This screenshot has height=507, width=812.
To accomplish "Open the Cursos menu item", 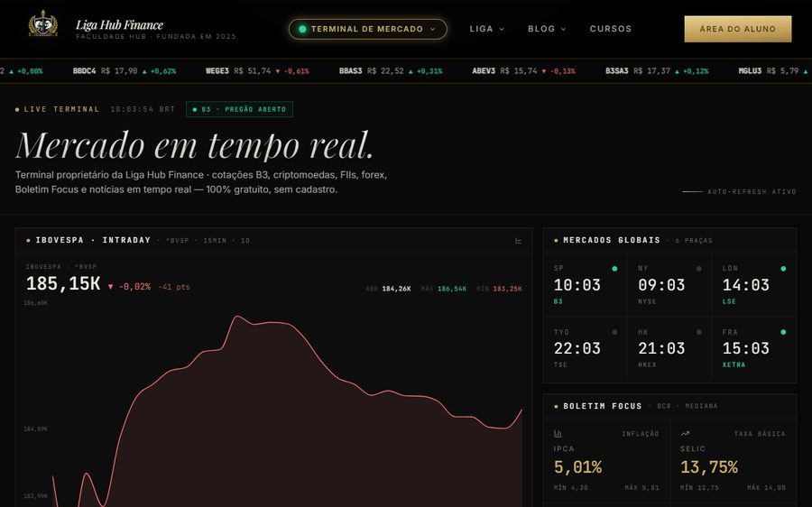I will [611, 29].
